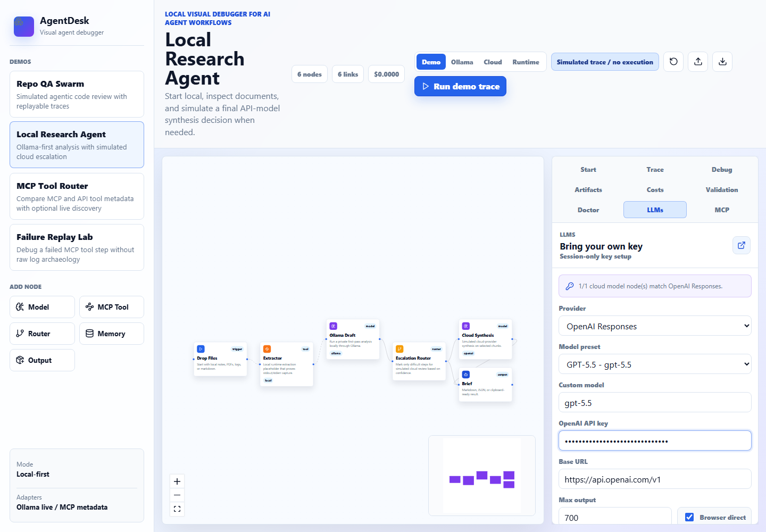Open the Artifacts tab

click(588, 190)
